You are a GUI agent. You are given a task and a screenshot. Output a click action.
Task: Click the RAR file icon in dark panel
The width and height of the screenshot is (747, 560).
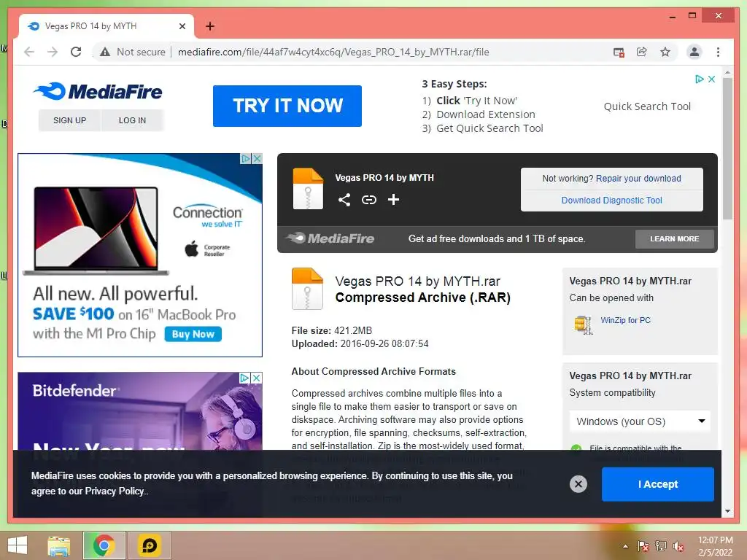308,189
